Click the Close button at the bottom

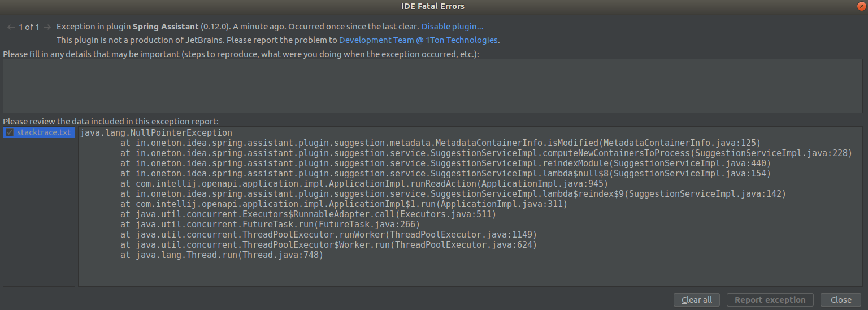pyautogui.click(x=841, y=300)
